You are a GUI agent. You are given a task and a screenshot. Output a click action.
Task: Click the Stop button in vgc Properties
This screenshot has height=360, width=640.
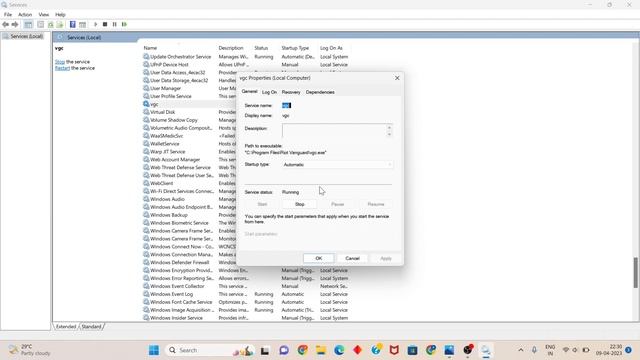pos(300,204)
